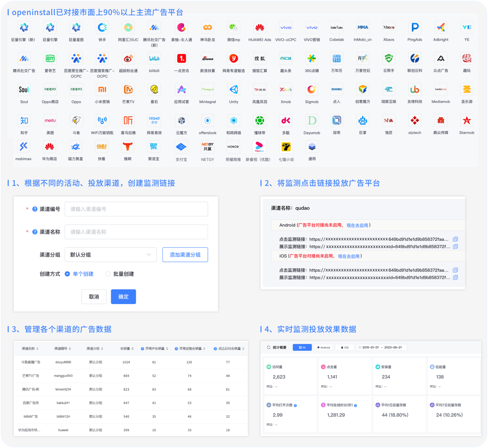Viewport: 488px width, 448px height.
Task: Focus the 请输入渠道编号 input field
Action: [136, 209]
